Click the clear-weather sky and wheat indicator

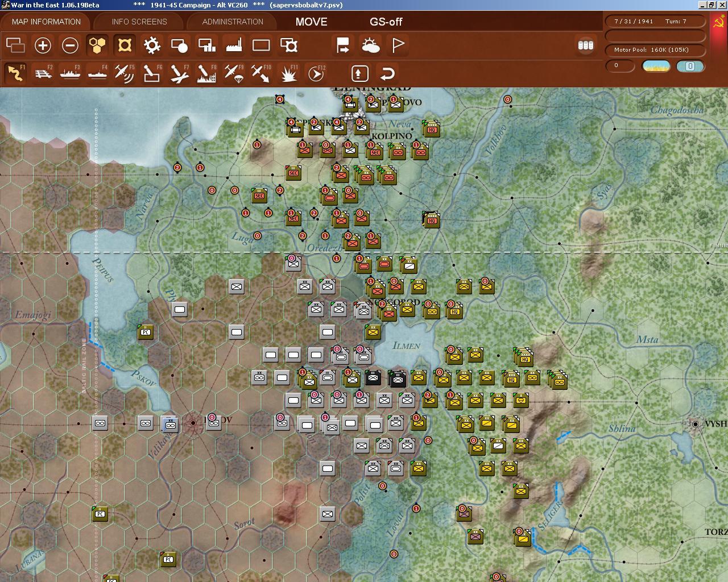coord(656,66)
